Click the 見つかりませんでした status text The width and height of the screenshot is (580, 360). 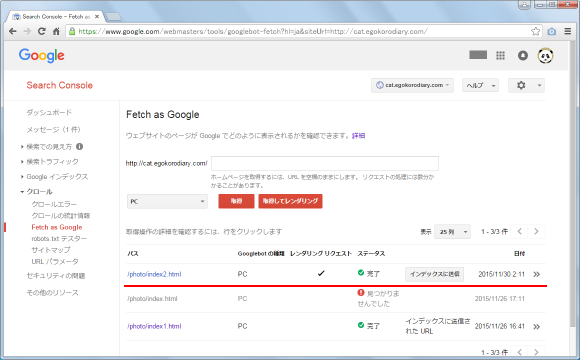pyautogui.click(x=379, y=299)
